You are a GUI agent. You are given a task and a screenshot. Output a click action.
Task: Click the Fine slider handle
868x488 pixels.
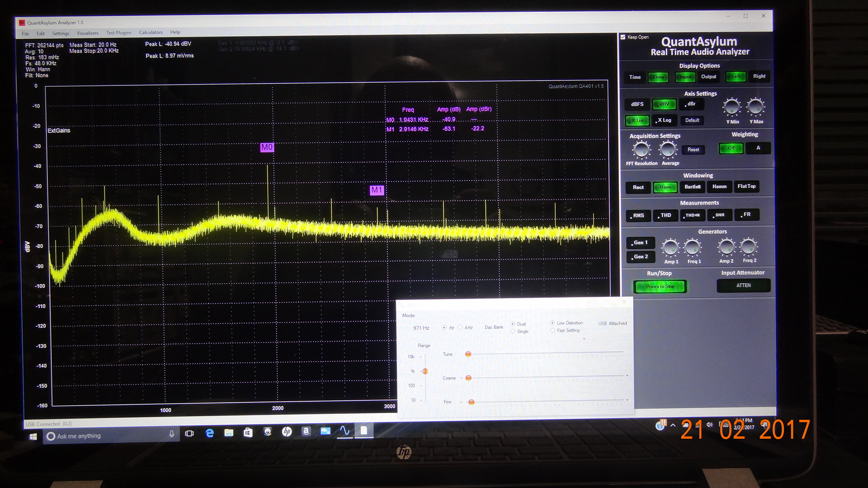[471, 402]
